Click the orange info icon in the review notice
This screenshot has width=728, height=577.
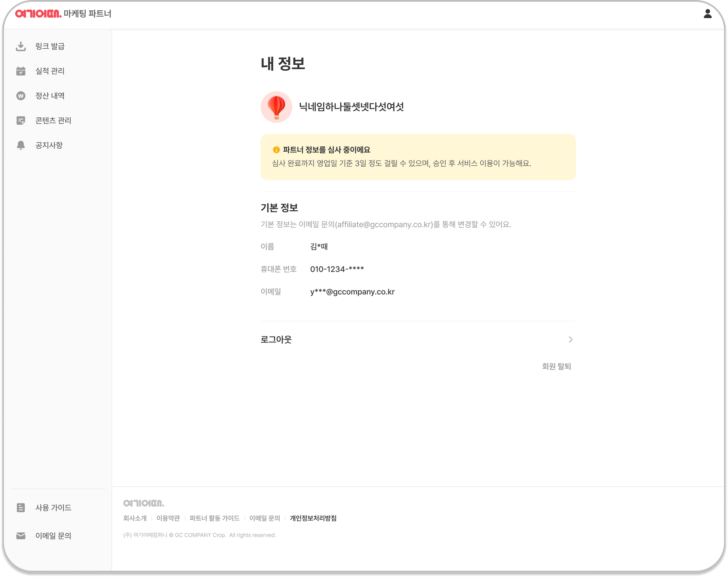click(276, 150)
